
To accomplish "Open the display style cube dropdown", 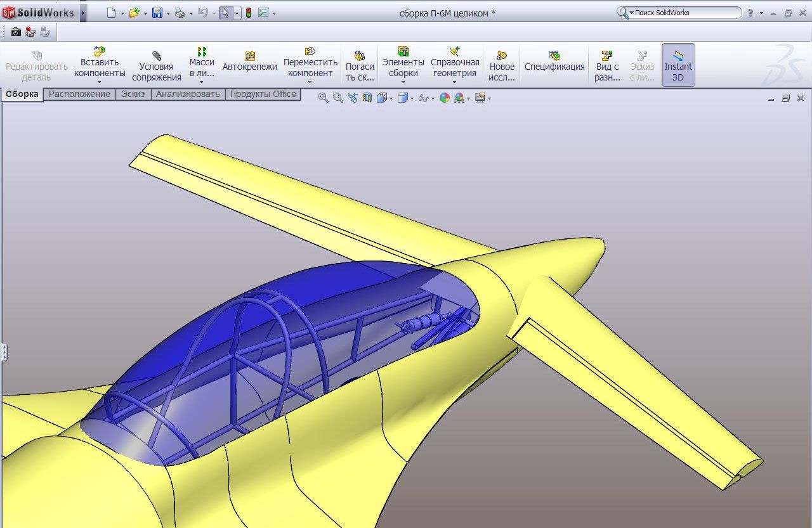I will [x=411, y=98].
